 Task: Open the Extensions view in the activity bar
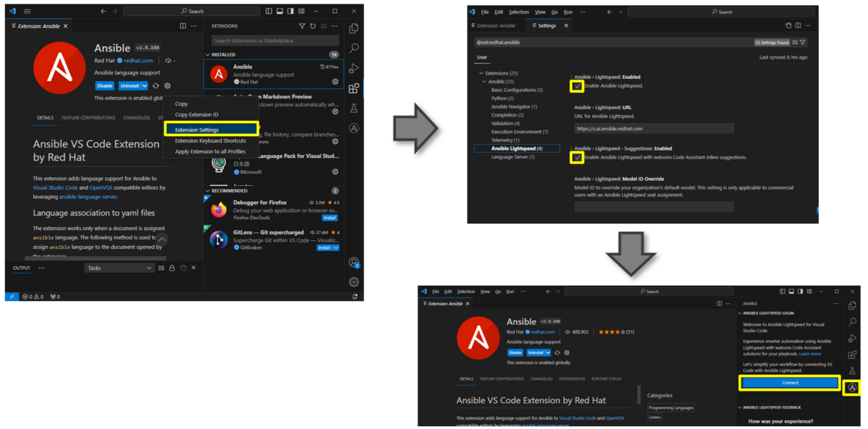[354, 88]
